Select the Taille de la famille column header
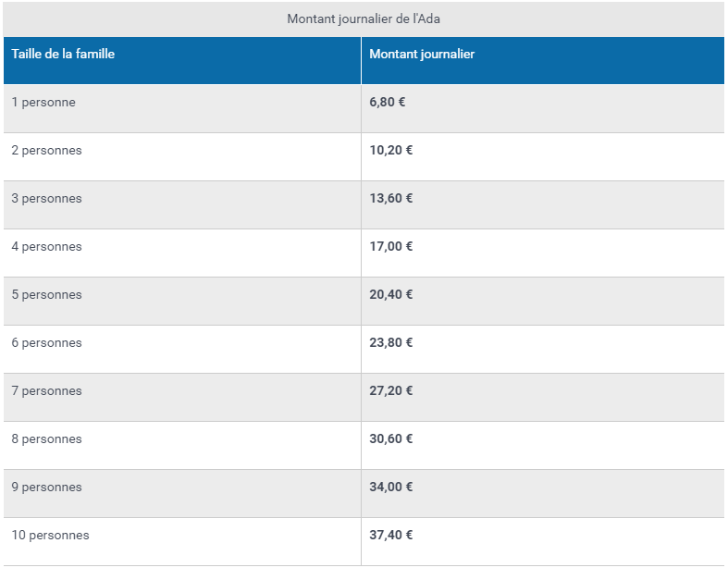Screen dimensions: 728x568 pos(63,54)
